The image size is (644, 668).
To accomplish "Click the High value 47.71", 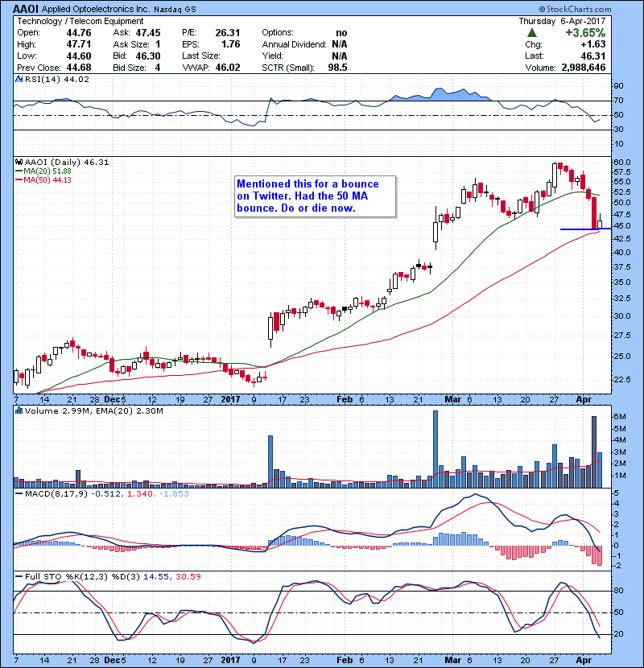I will pos(79,44).
